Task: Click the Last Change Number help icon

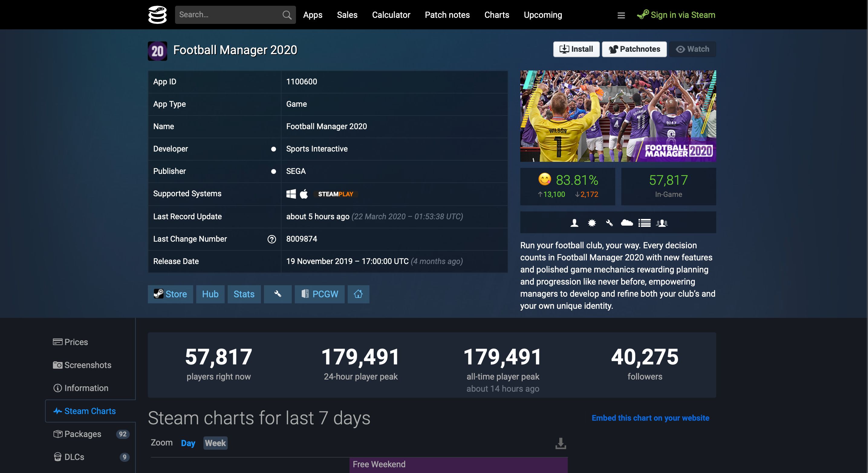Action: pyautogui.click(x=271, y=239)
